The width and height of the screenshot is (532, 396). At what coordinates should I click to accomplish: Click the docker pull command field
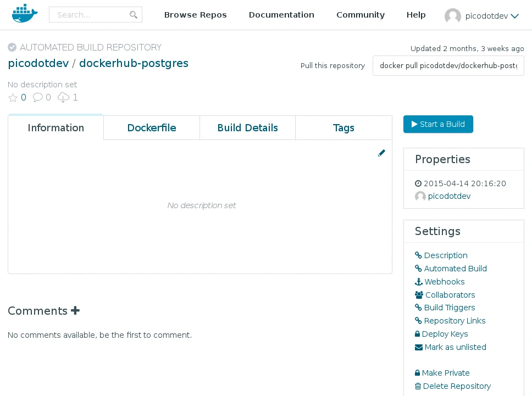(x=448, y=66)
